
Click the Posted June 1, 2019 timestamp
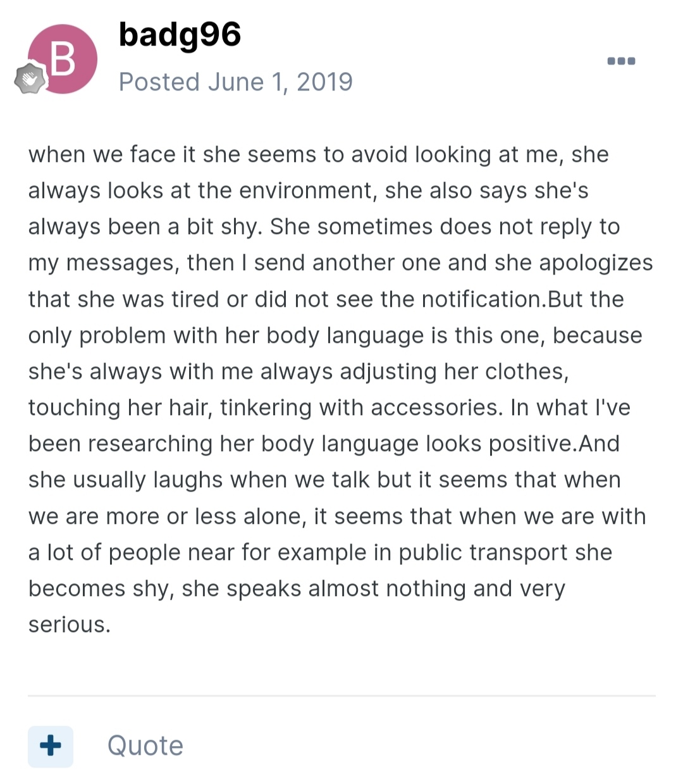[x=235, y=82]
